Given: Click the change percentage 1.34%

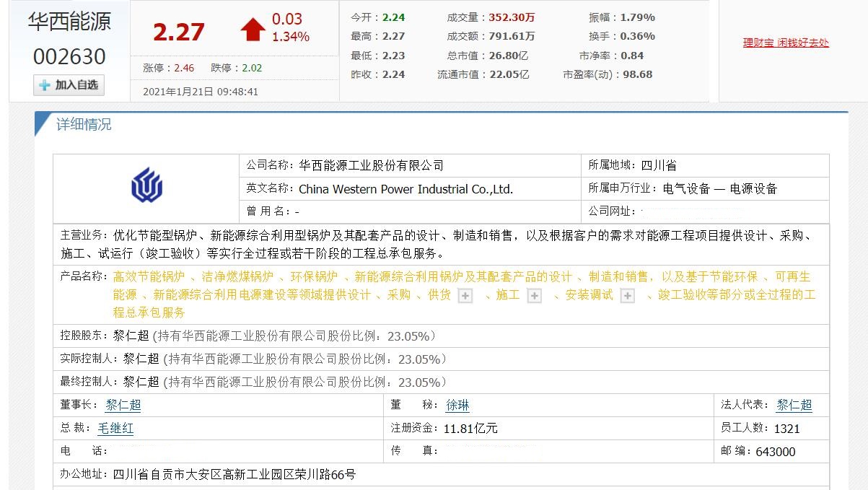Looking at the screenshot, I should 291,37.
